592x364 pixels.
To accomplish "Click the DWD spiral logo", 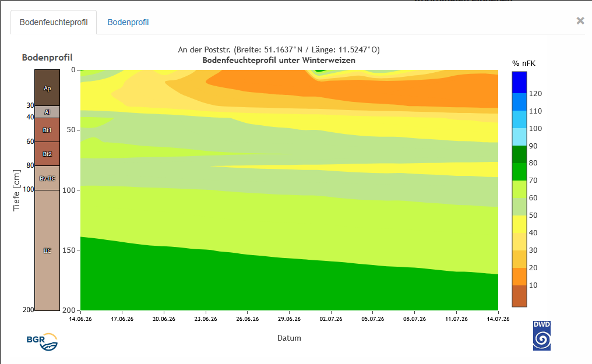I will point(542,335).
